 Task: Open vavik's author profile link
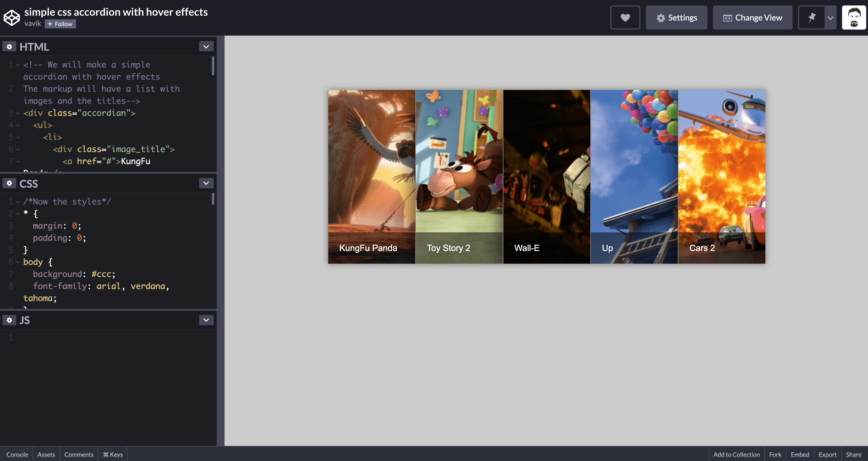click(x=33, y=24)
